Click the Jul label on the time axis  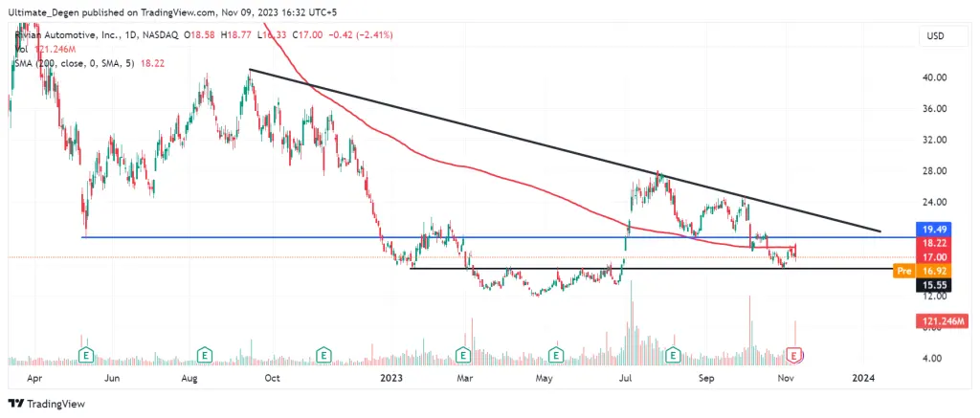click(626, 378)
